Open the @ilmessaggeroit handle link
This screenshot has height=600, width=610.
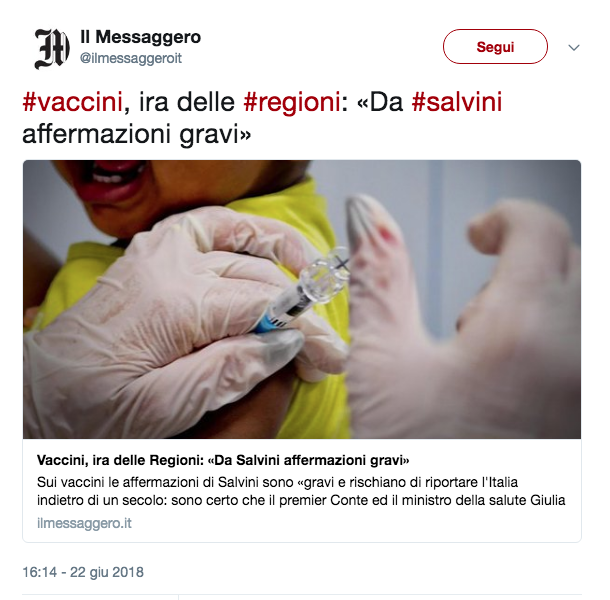point(131,58)
